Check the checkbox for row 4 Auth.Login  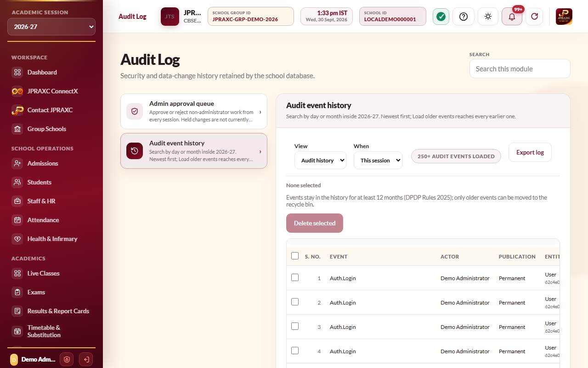(x=295, y=351)
